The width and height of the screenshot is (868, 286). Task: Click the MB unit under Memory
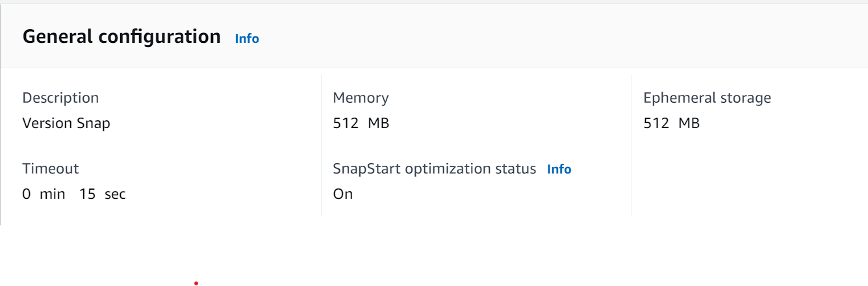pos(378,123)
